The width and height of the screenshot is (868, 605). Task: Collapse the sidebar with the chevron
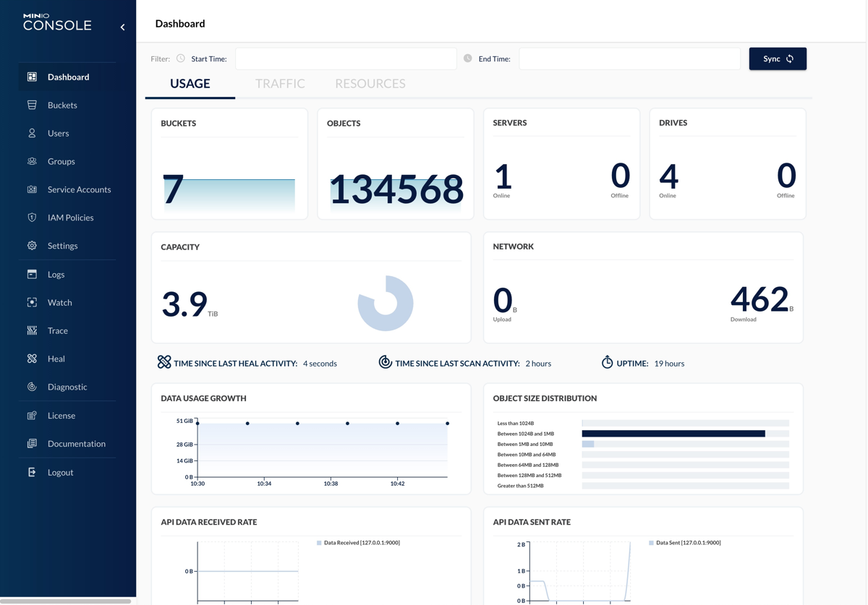click(x=122, y=27)
